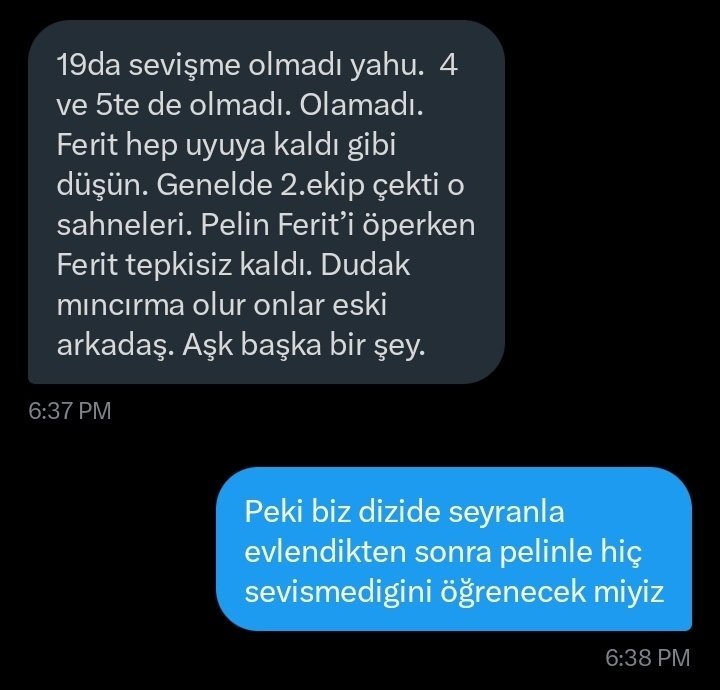Viewport: 720px width, 690px height.
Task: Click the word "sevismedigini" in the sent message
Action: tap(338, 592)
